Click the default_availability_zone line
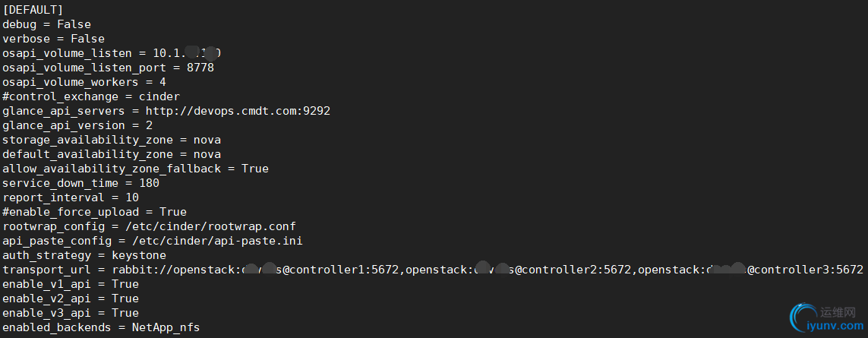The width and height of the screenshot is (868, 338). 112,154
